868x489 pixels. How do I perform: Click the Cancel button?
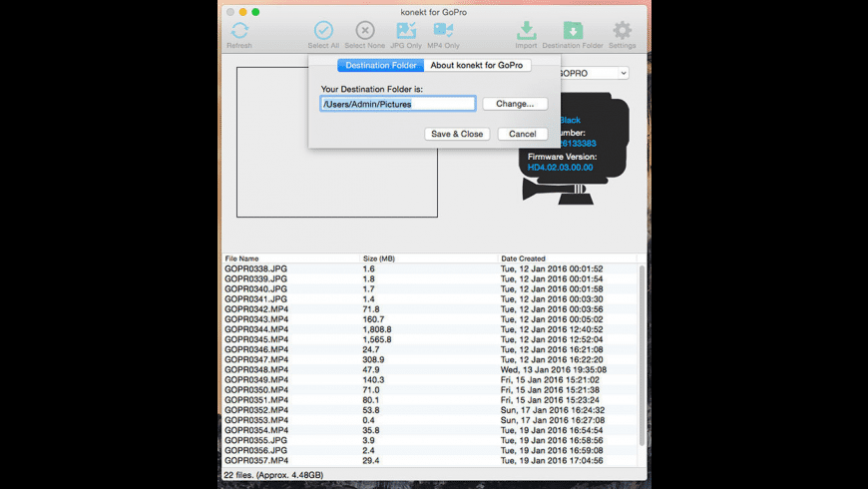pyautogui.click(x=523, y=134)
